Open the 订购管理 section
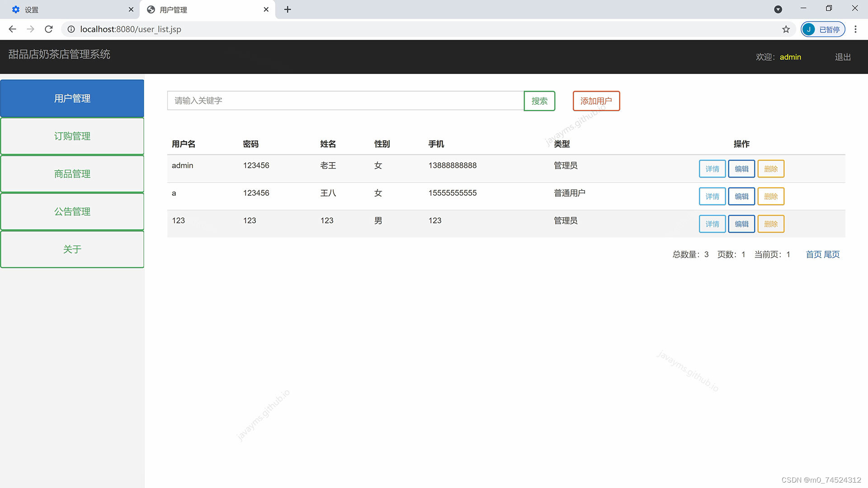 72,136
